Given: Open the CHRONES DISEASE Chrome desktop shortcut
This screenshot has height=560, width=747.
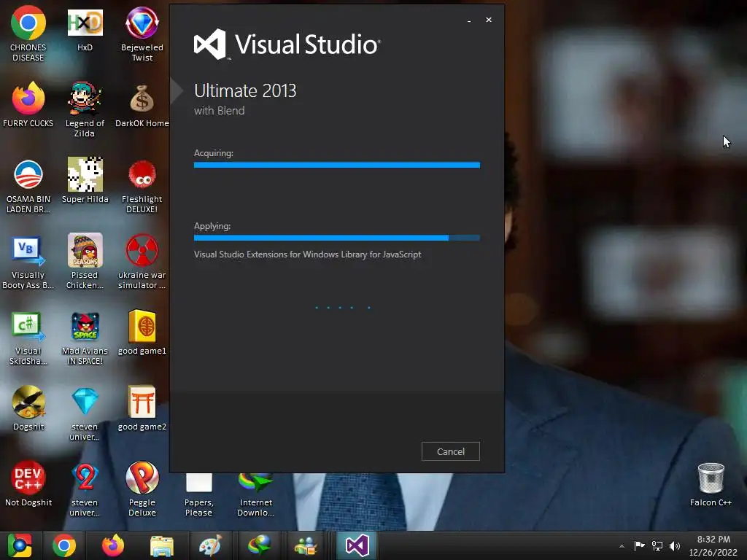Looking at the screenshot, I should pyautogui.click(x=28, y=34).
